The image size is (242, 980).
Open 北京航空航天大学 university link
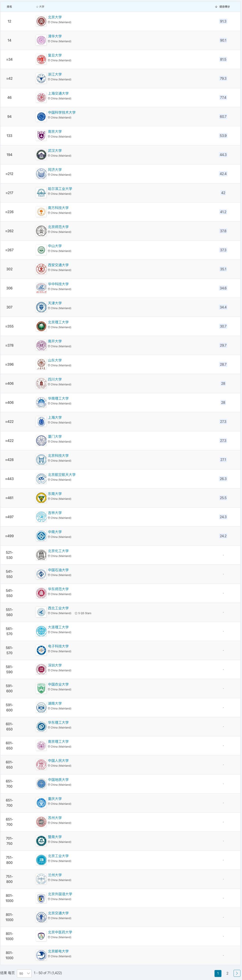[62, 475]
